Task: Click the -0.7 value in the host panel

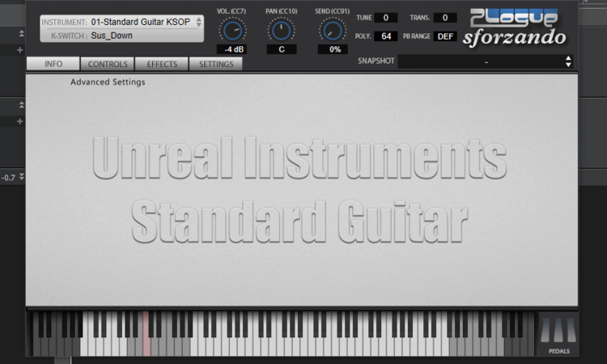Action: [8, 178]
